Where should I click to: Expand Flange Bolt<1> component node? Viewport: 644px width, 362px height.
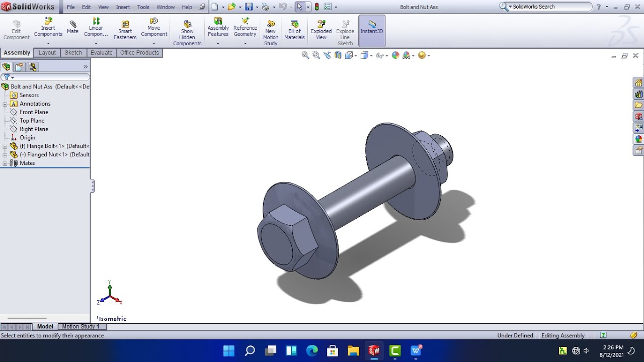pyautogui.click(x=5, y=146)
